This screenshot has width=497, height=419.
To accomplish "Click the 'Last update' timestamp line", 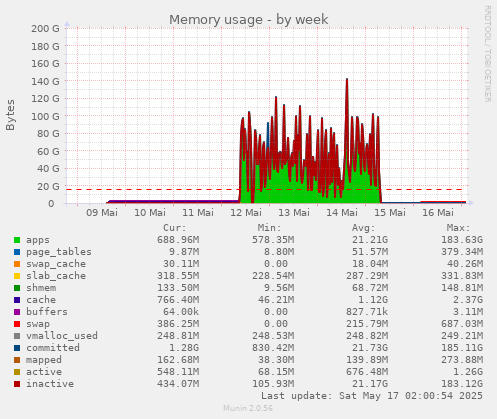I will (x=372, y=396).
